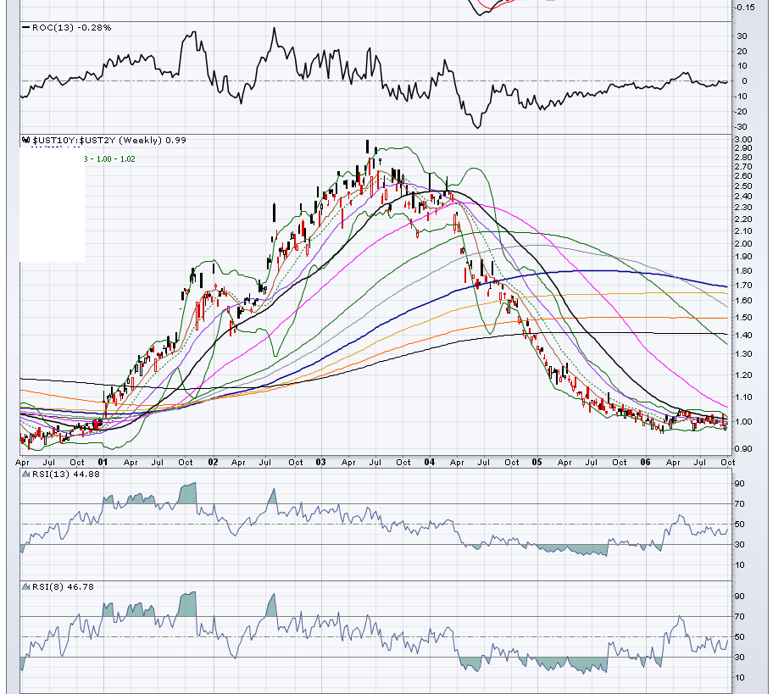This screenshot has width=784, height=694.
Task: Click the 50 value on the RSI(8) axis
Action: coord(739,637)
